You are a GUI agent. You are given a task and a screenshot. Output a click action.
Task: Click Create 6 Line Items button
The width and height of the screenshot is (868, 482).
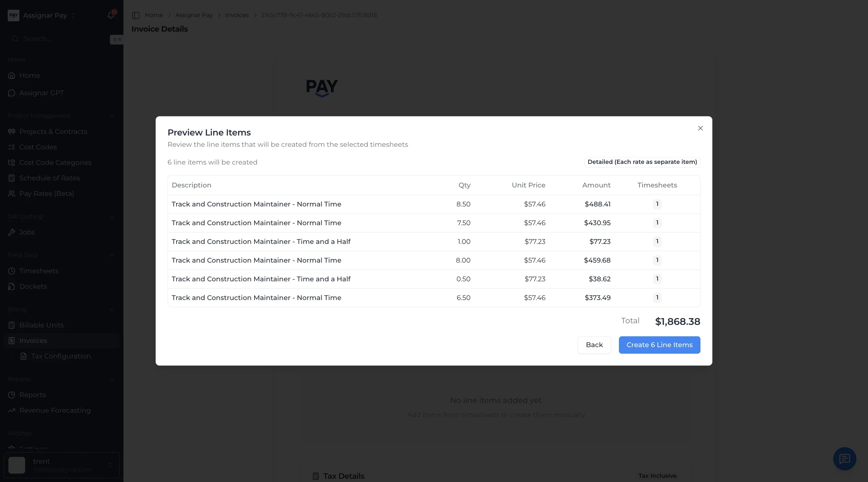(659, 345)
